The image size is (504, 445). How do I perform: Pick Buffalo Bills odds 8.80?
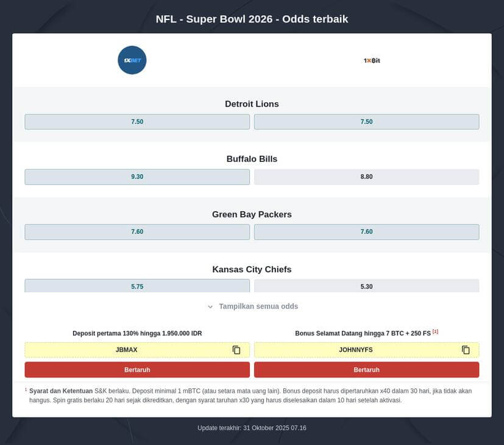tap(366, 177)
